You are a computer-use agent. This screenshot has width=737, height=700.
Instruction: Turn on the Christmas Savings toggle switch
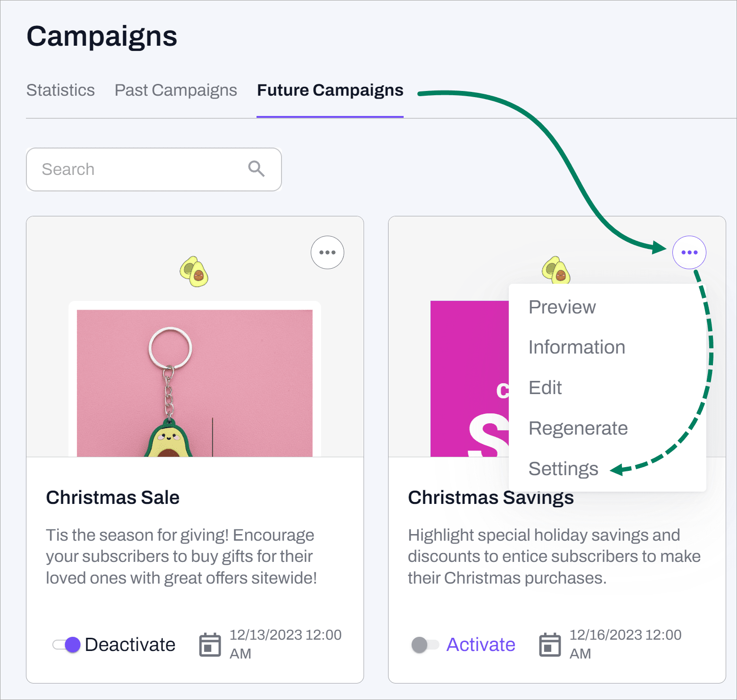424,644
